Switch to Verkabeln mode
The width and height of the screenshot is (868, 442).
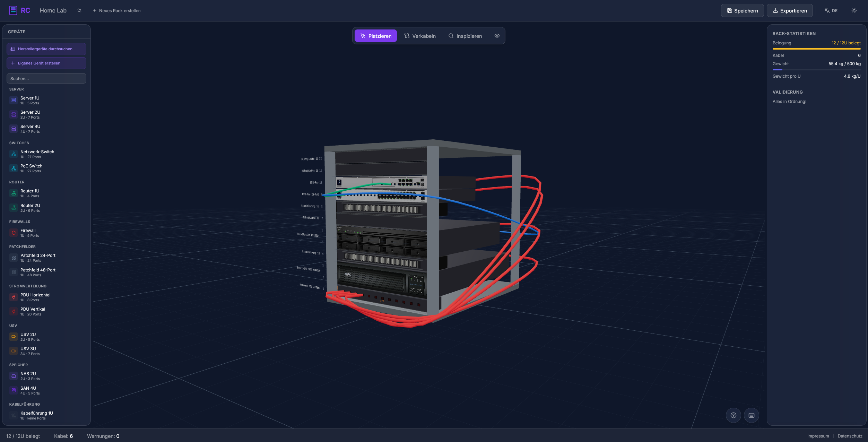(x=420, y=36)
